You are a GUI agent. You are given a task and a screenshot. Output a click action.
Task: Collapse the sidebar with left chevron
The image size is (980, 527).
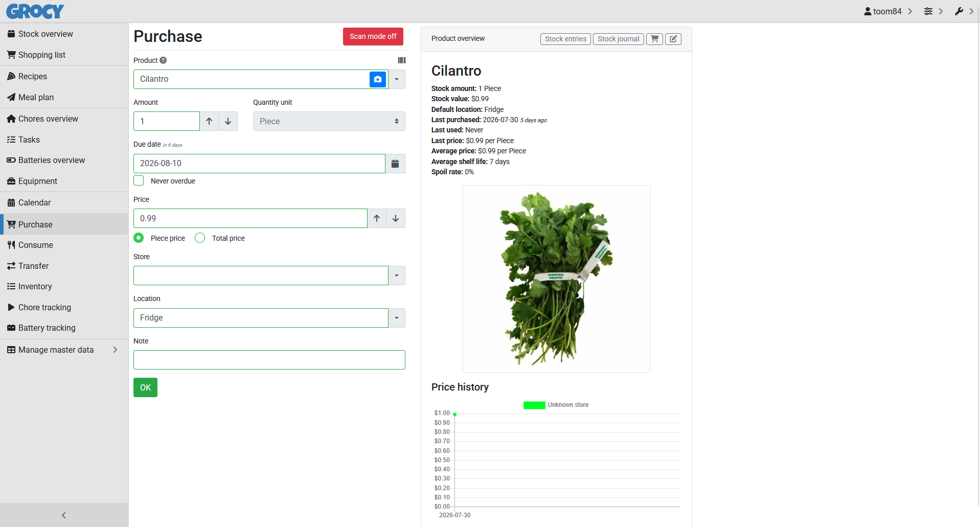[64, 515]
